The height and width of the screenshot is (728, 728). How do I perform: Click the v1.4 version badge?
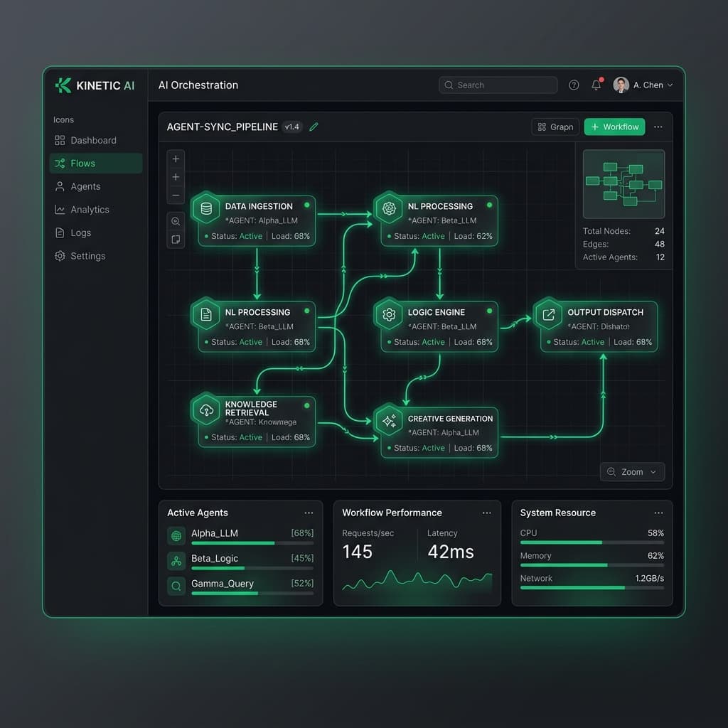(x=292, y=127)
